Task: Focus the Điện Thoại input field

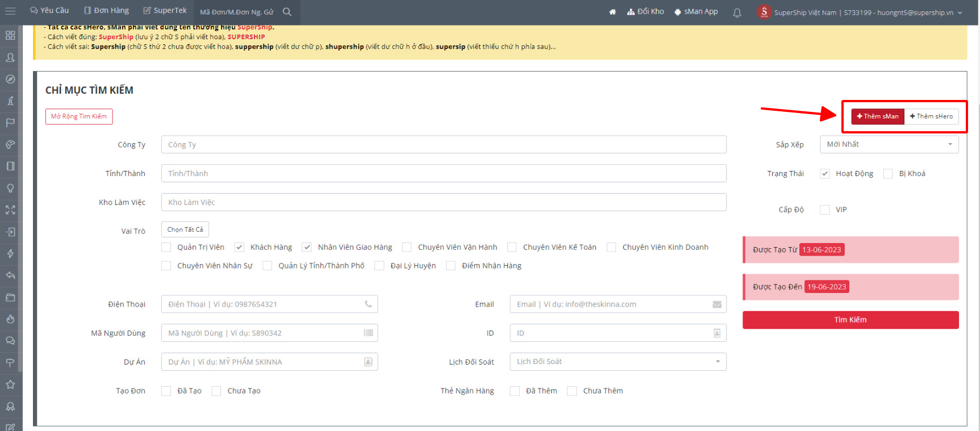Action: [x=269, y=304]
